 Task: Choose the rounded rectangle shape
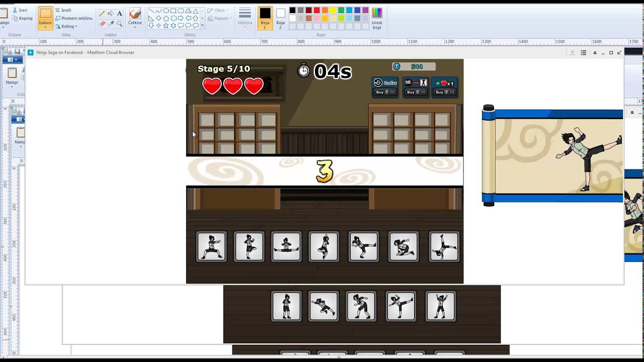click(x=181, y=11)
